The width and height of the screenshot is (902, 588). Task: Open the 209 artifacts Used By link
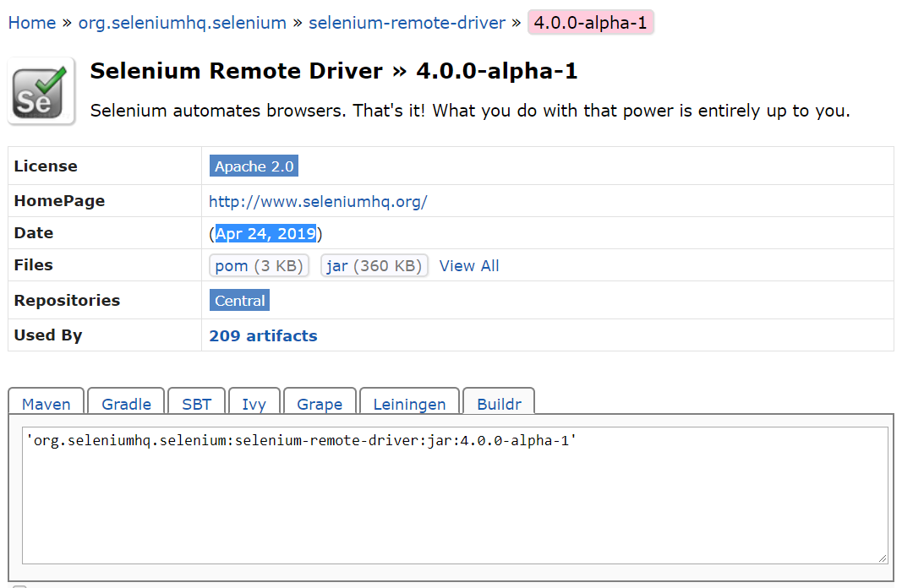pos(263,335)
